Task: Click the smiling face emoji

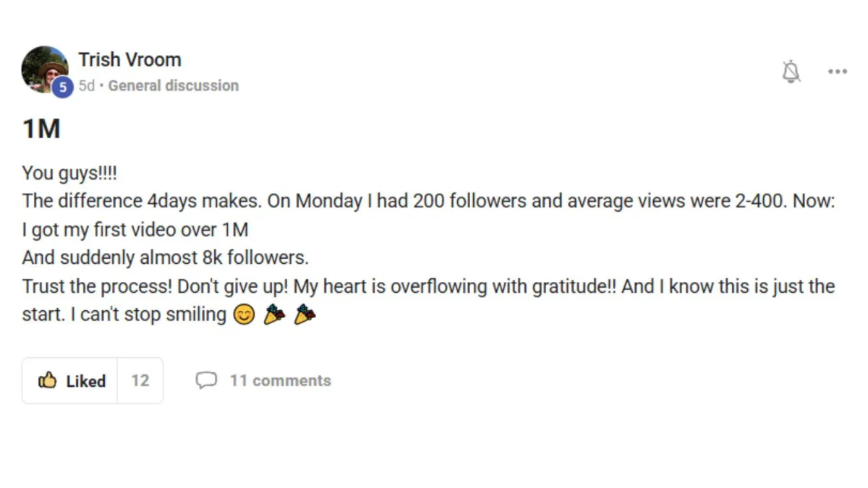Action: (x=244, y=315)
